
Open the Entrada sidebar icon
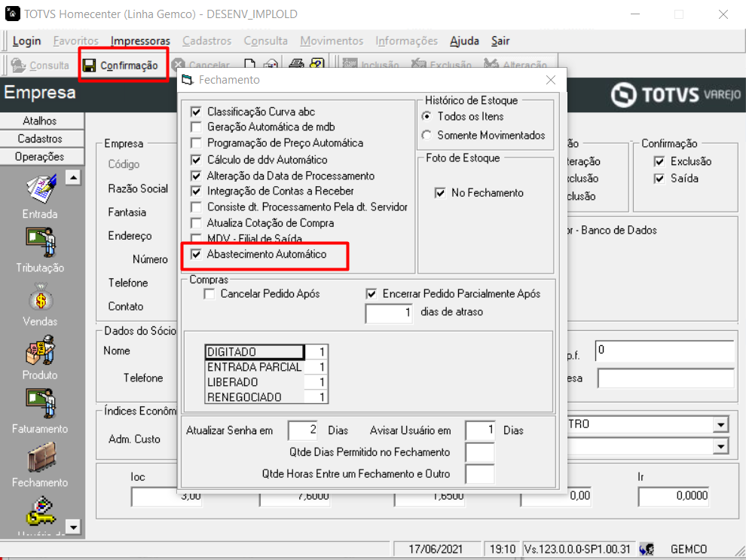(41, 189)
